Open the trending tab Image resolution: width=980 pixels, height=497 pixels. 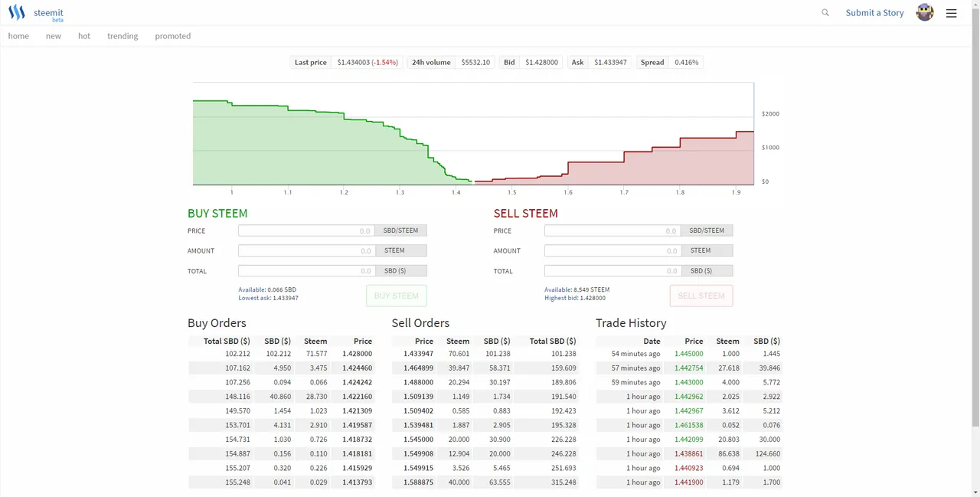(122, 36)
